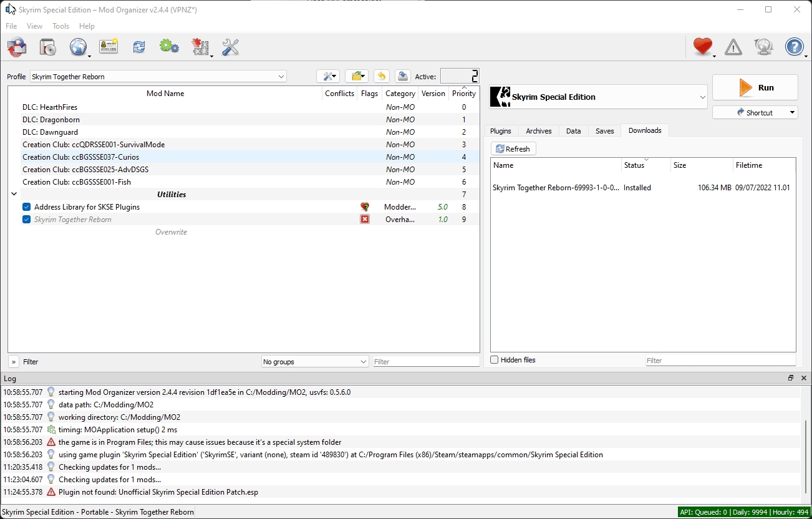Open the Tools menu
This screenshot has height=519, width=812.
[x=60, y=26]
